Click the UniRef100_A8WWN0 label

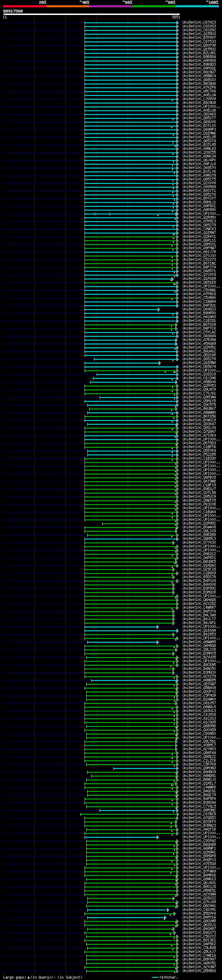pos(199,412)
